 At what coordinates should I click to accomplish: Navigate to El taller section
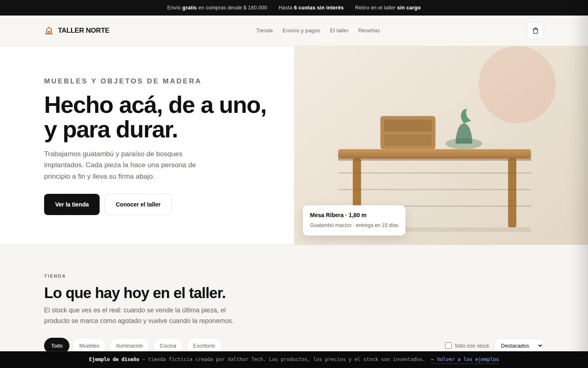[339, 31]
